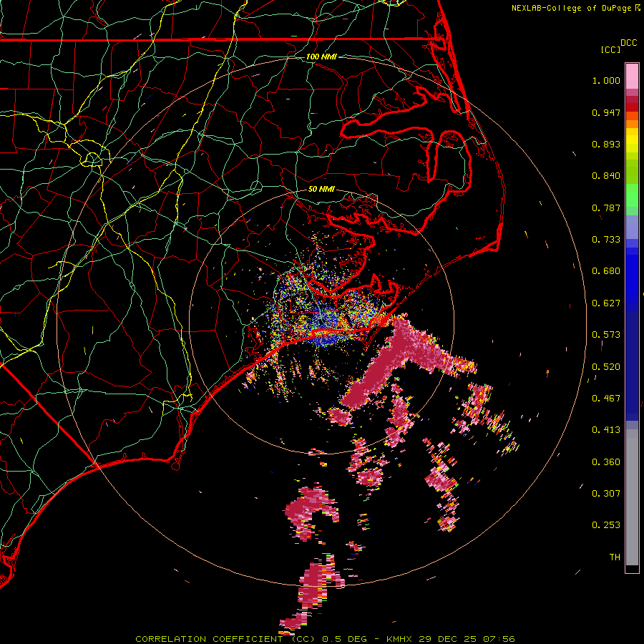Click the 1.000 value on color scale

tap(606, 81)
